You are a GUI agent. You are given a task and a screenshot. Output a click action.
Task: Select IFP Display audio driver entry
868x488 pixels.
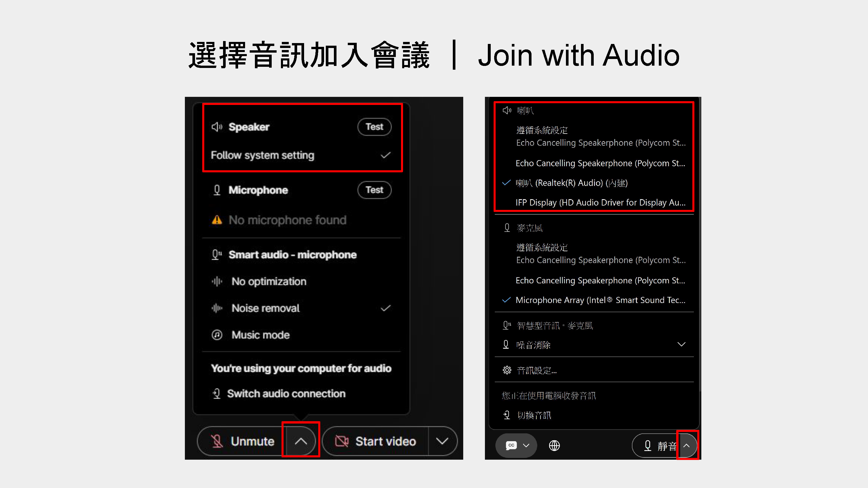click(600, 202)
